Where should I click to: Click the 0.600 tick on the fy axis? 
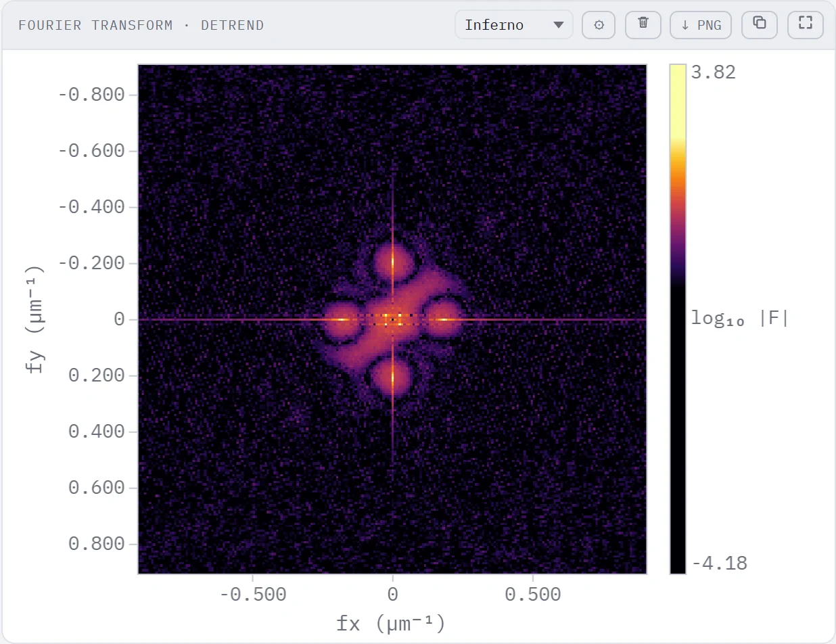(97, 488)
